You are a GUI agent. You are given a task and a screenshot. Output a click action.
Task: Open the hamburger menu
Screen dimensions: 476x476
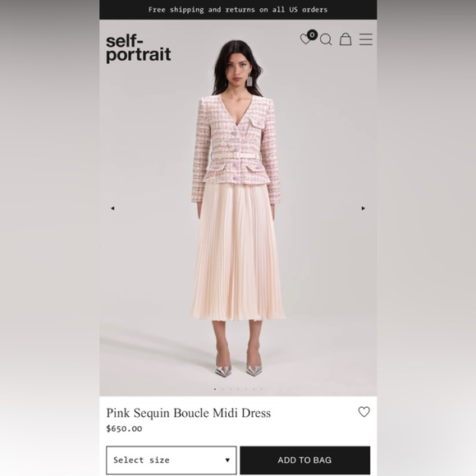(x=366, y=39)
